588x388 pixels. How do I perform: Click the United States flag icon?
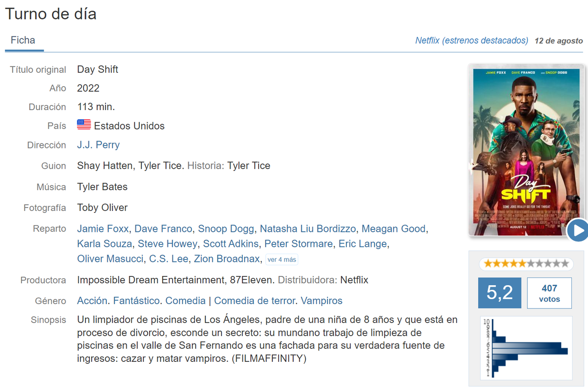pyautogui.click(x=84, y=125)
